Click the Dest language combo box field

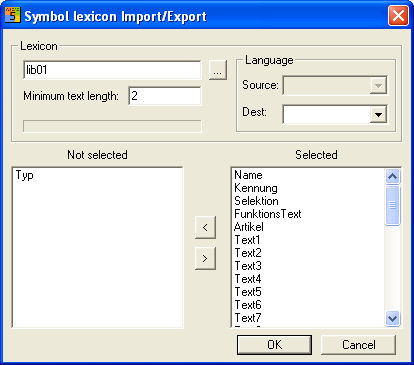pos(335,114)
